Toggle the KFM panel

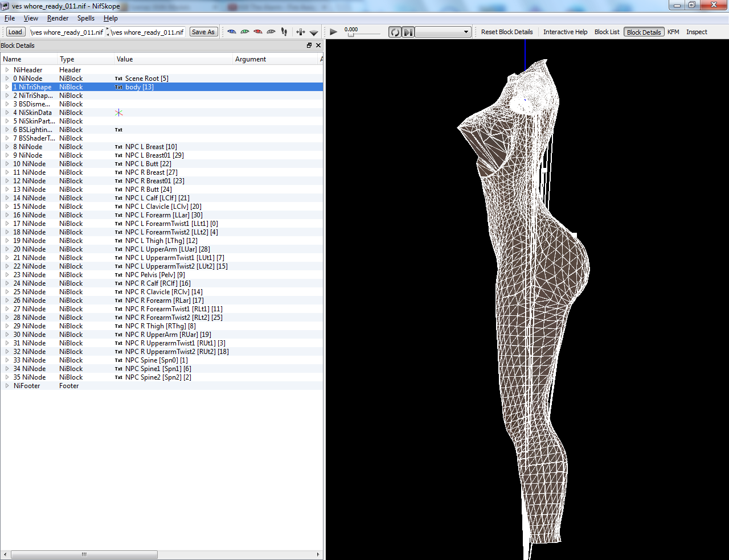point(673,32)
